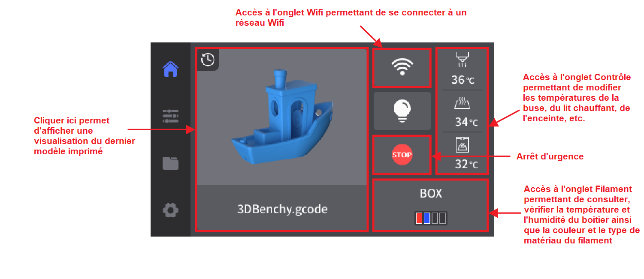Open the Home tab in sidebar
The width and height of the screenshot is (644, 279).
[170, 69]
